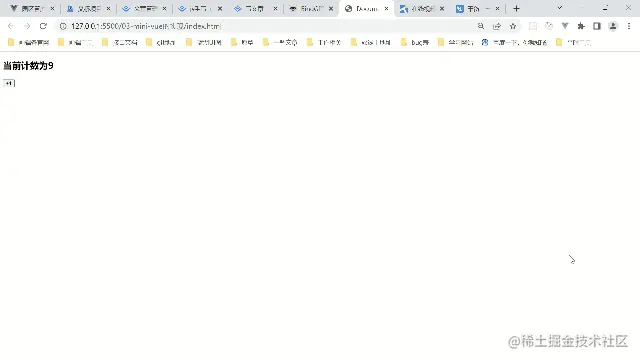Bookmark this page with the star icon
Image resolution: width=640 pixels, height=360 pixels.
pyautogui.click(x=513, y=26)
